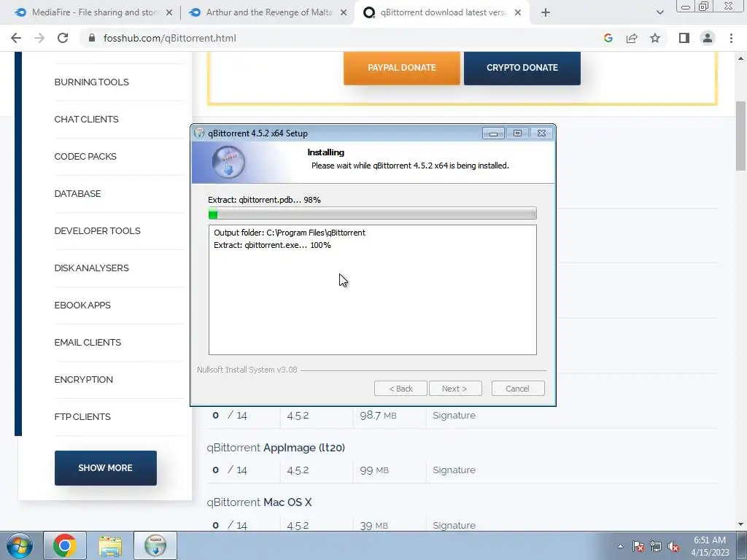Image resolution: width=747 pixels, height=560 pixels.
Task: Click CRYPTO DONATE button
Action: pos(522,68)
